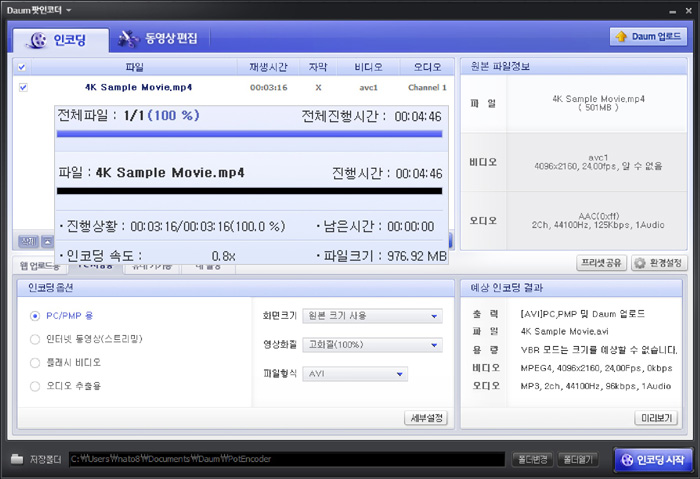Select the 인터넷 동영상(스트리밍) radio option
Screen dimensions: 700x479
tap(37, 339)
